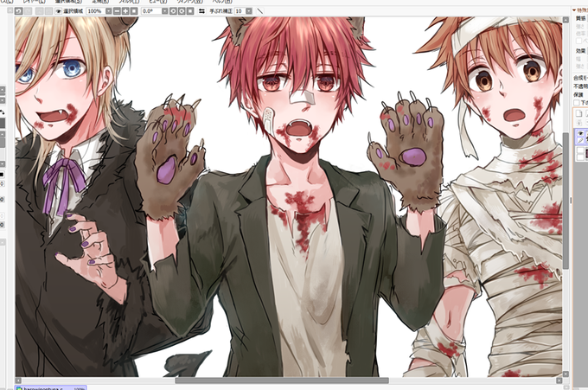Viewport: 588px width, 390px height.
Task: Click the rotation angle field showing 0.0°
Action: pos(151,11)
